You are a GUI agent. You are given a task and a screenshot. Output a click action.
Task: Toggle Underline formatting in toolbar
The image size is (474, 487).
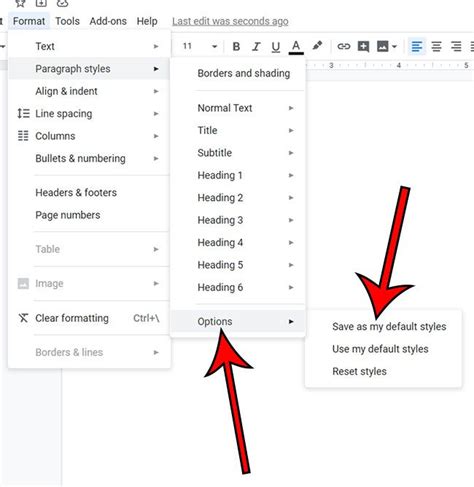click(276, 47)
